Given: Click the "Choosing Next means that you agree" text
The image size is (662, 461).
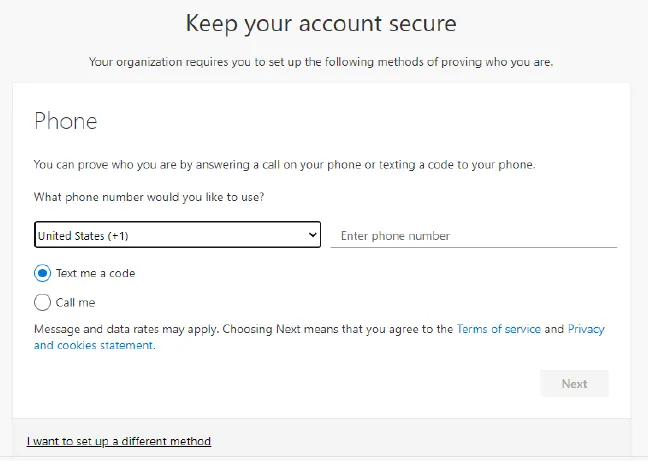Looking at the screenshot, I should point(338,329).
